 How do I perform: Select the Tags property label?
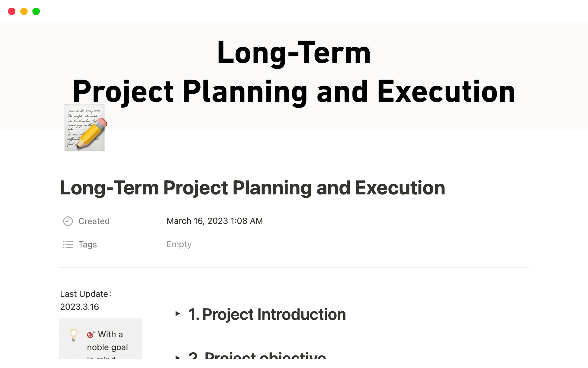(x=88, y=245)
